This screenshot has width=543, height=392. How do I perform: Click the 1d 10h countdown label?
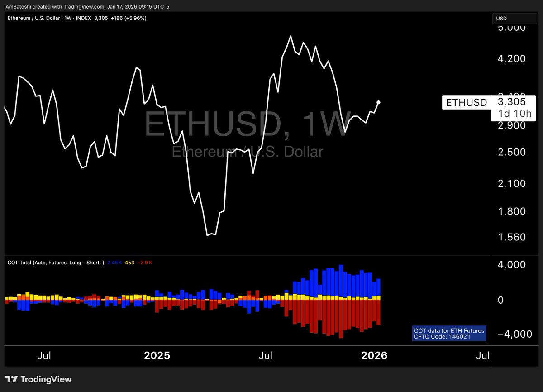pos(514,114)
